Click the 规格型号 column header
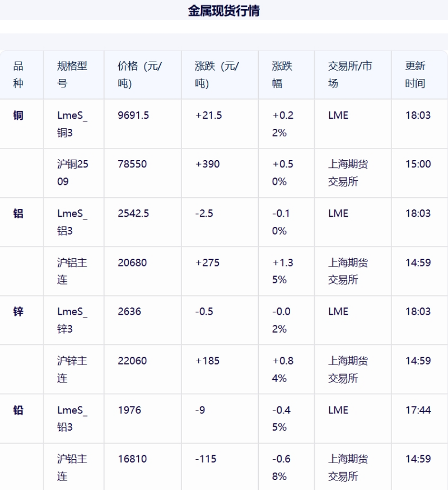Screen dimensions: 448x490 coord(72,74)
